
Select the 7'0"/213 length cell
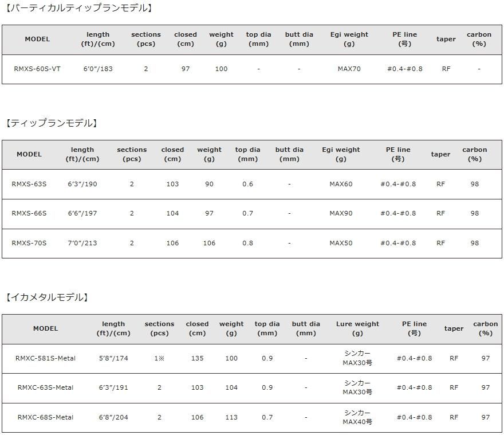(x=82, y=243)
